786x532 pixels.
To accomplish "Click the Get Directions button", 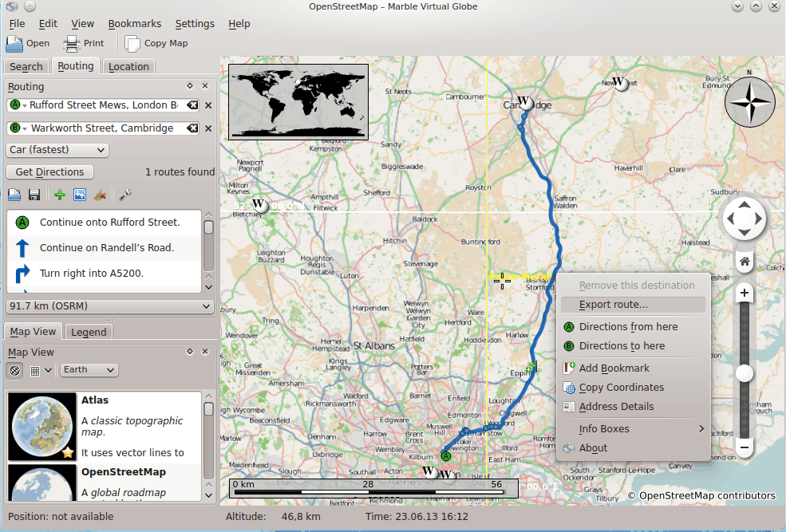I will point(49,171).
